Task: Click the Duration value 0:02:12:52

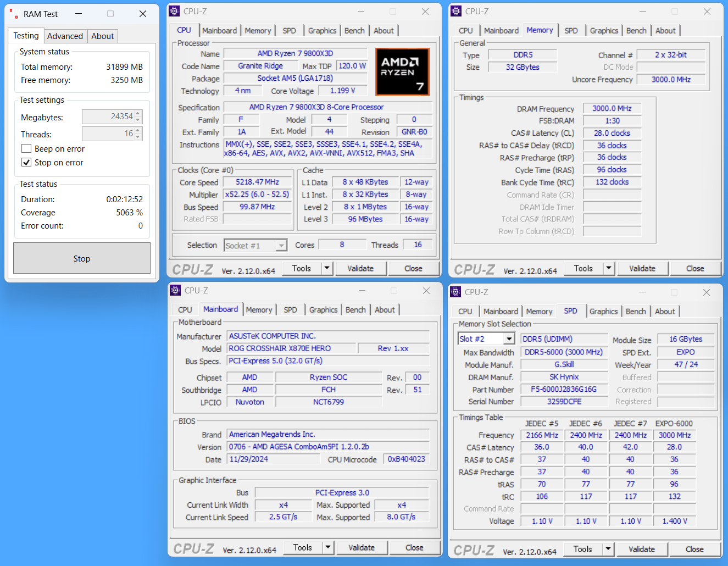Action: pos(125,199)
